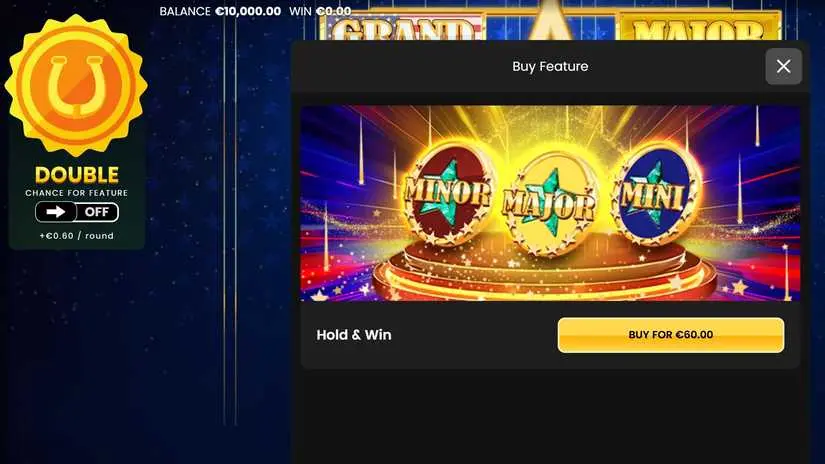
Task: Buy Hold & Win for €60.00
Action: tap(671, 335)
